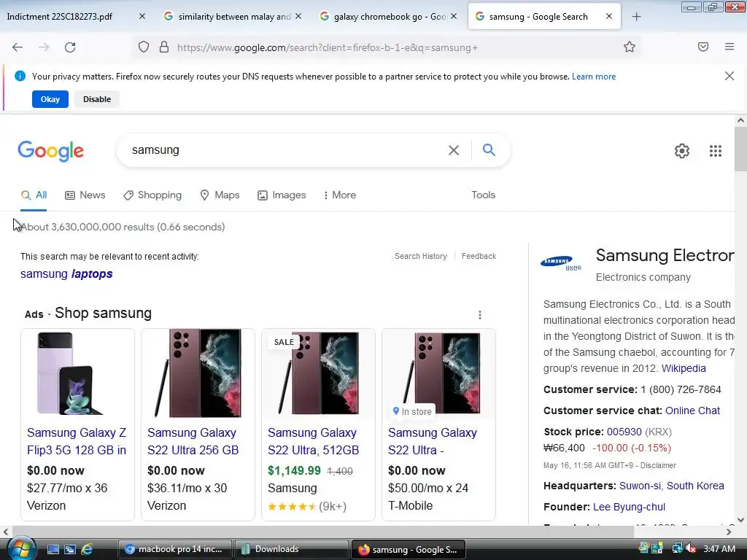Screen dimensions: 747x560
Task: Click the Google logo
Action: pyautogui.click(x=50, y=151)
